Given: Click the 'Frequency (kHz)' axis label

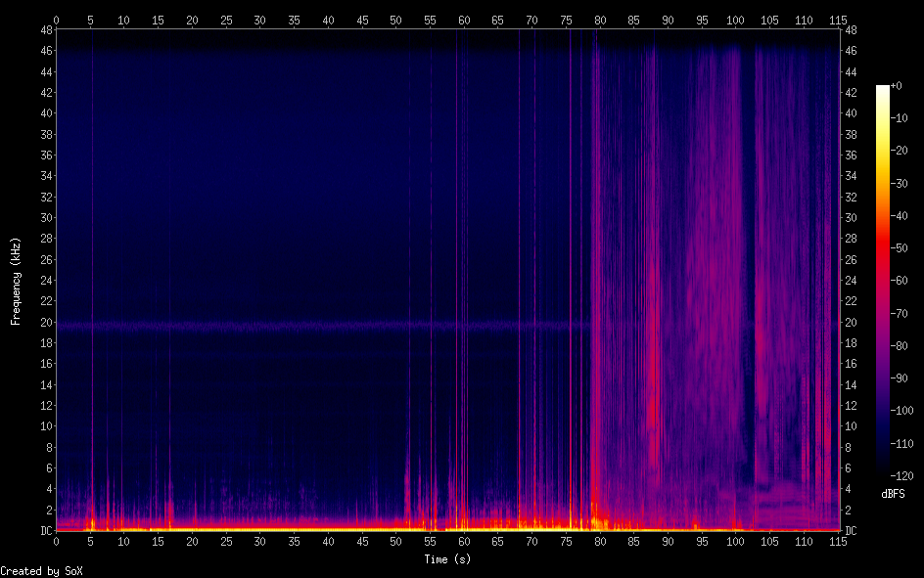Looking at the screenshot, I should (16, 281).
